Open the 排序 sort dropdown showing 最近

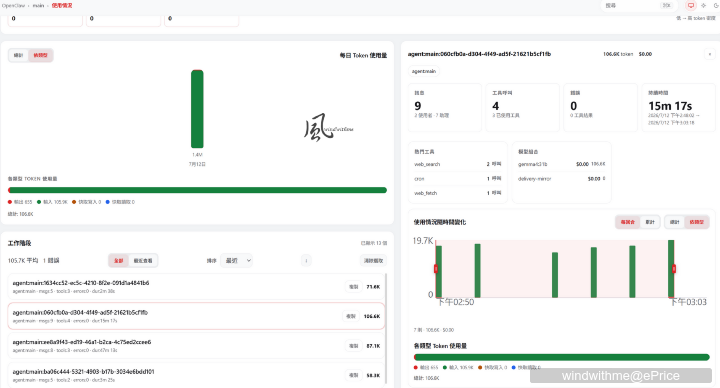pyautogui.click(x=236, y=260)
